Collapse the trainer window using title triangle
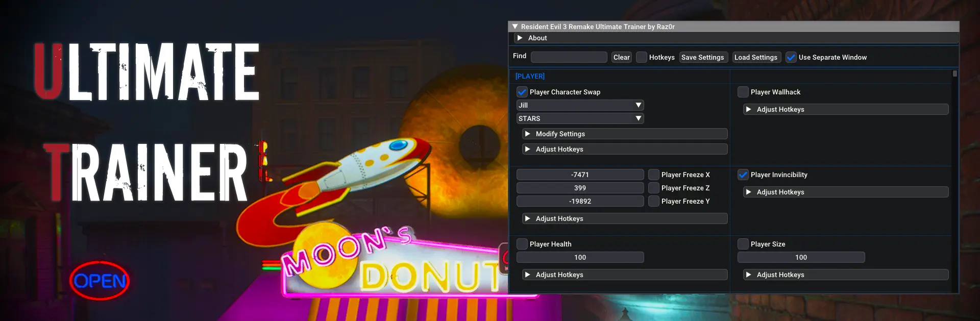 (515, 27)
